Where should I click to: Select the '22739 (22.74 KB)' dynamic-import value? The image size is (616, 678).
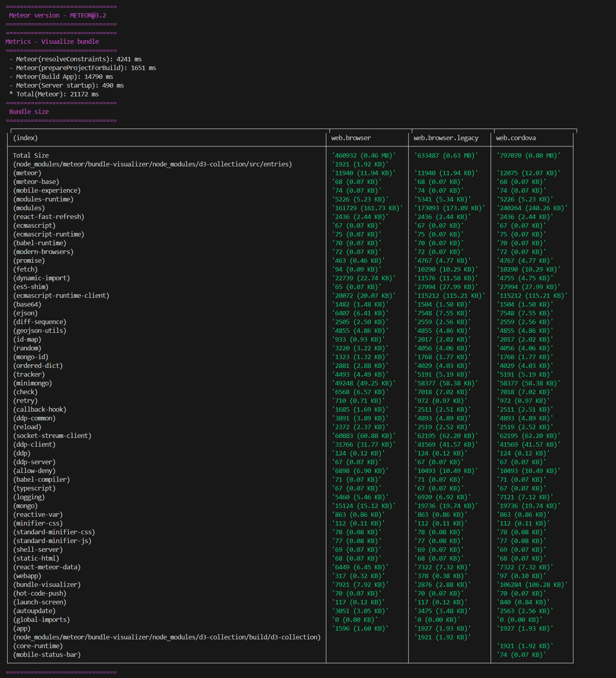coord(364,278)
